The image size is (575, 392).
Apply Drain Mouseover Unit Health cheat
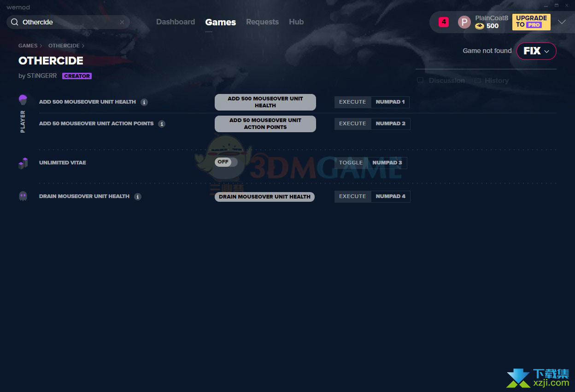264,197
